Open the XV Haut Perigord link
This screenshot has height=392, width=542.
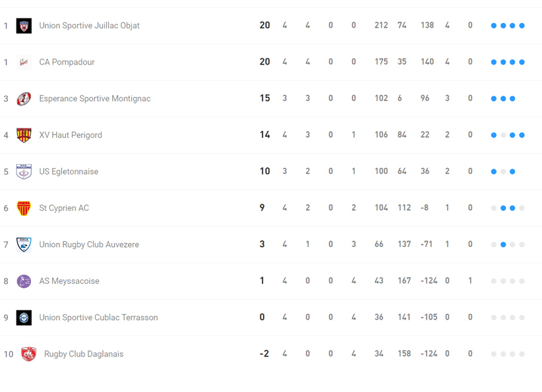(x=71, y=135)
